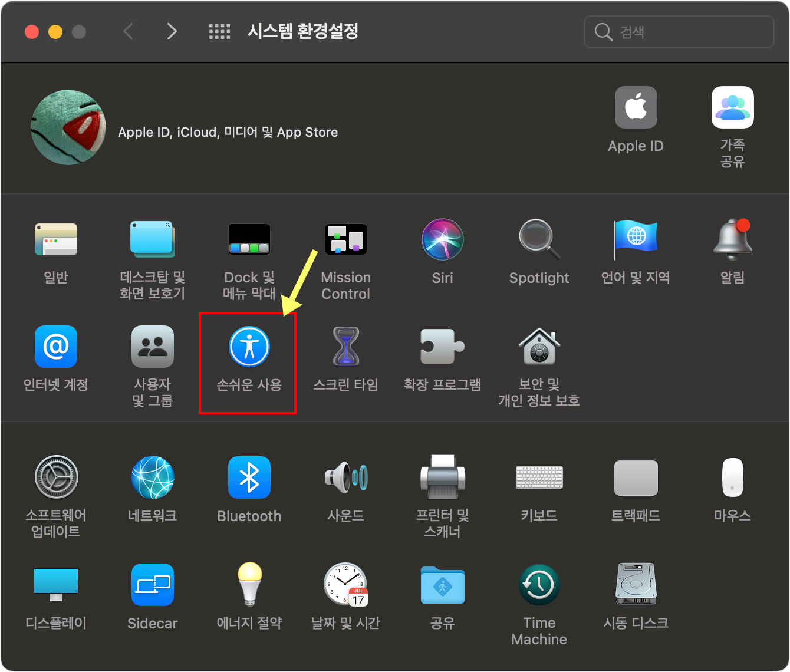Click the magnifier icon in search field

[x=604, y=32]
